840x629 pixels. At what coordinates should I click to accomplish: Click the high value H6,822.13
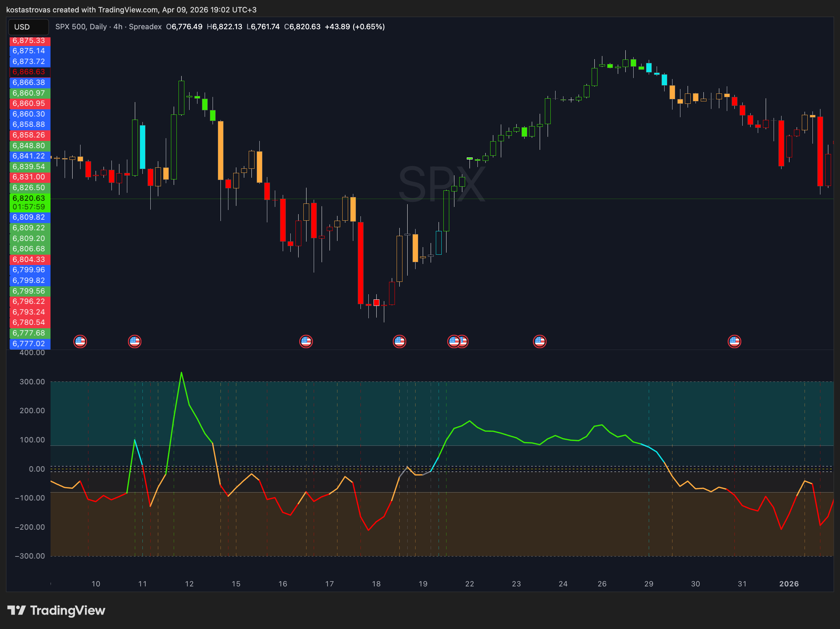pyautogui.click(x=224, y=27)
